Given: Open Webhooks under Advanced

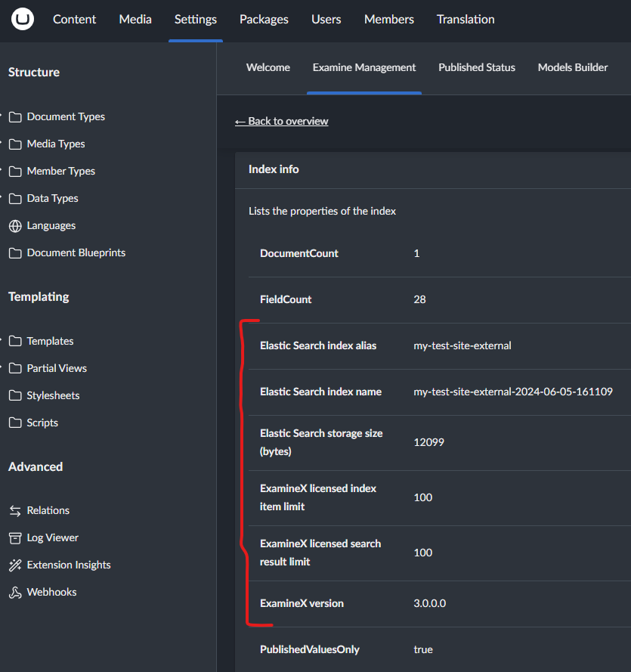Looking at the screenshot, I should [51, 592].
